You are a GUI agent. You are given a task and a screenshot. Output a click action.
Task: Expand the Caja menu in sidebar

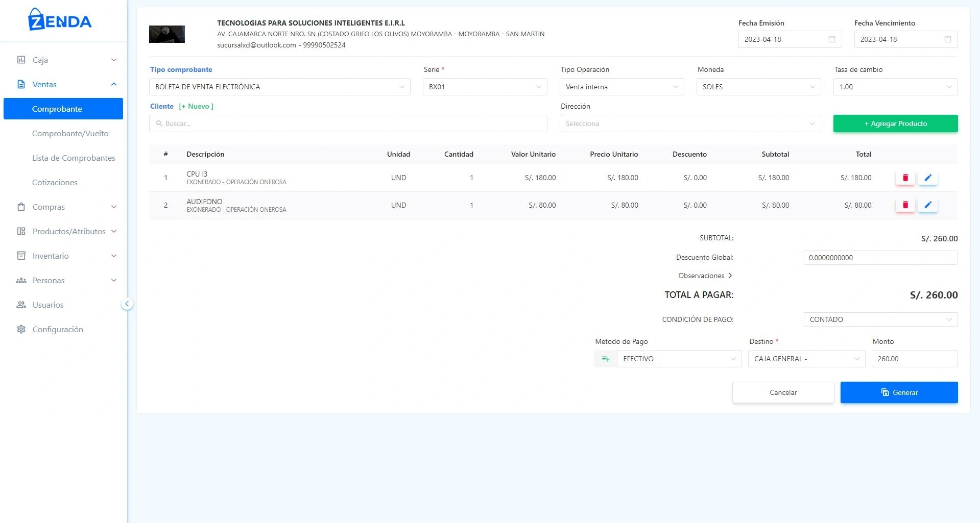pyautogui.click(x=66, y=60)
